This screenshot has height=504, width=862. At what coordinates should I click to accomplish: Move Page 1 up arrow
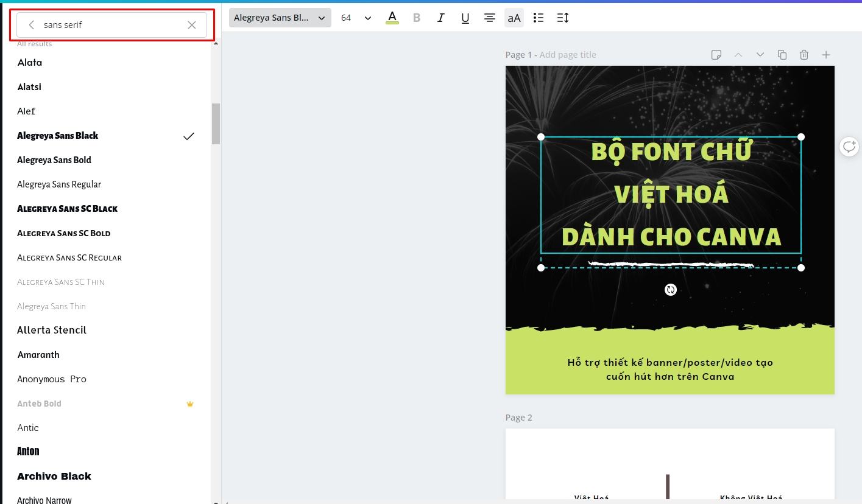tap(738, 55)
